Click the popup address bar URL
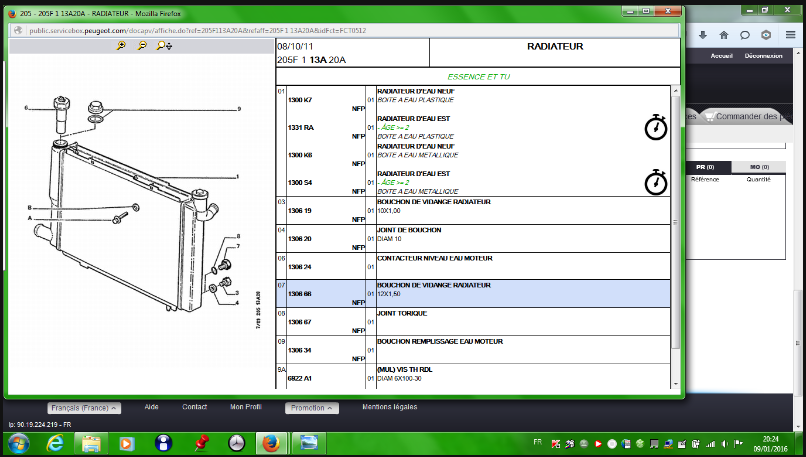The width and height of the screenshot is (806, 457). (197, 30)
